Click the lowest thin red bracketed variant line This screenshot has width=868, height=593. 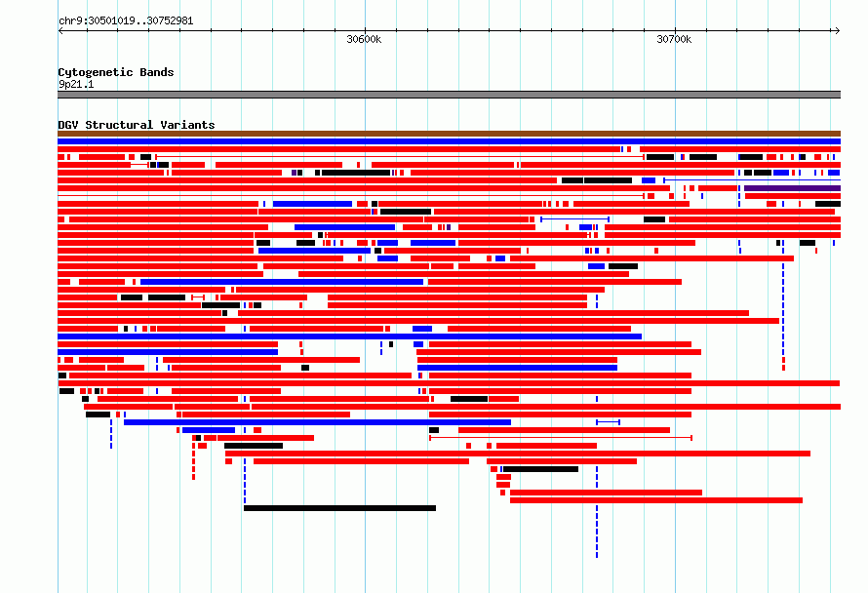click(561, 437)
